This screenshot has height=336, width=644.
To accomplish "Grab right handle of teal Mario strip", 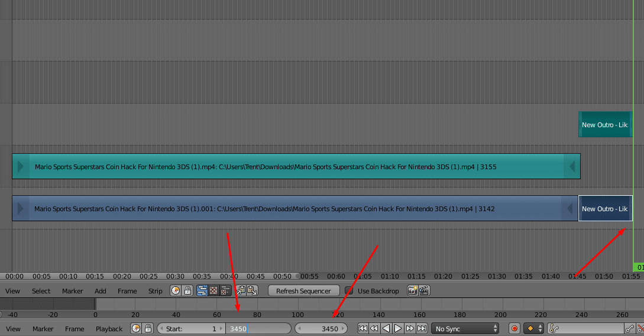I will tap(572, 166).
